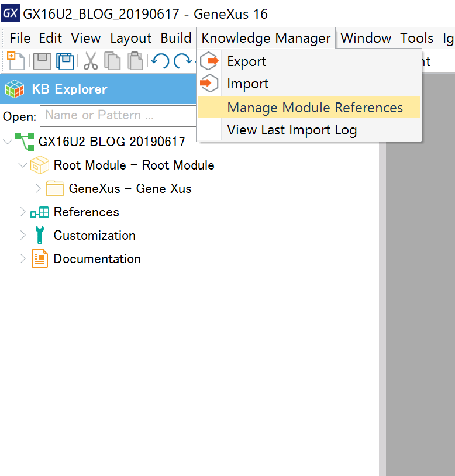Click the Redo arrow icon

pyautogui.click(x=182, y=61)
